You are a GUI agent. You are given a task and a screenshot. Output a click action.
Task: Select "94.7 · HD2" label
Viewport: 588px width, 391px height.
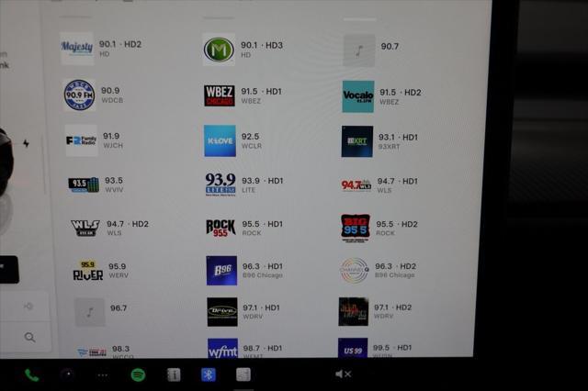(128, 224)
